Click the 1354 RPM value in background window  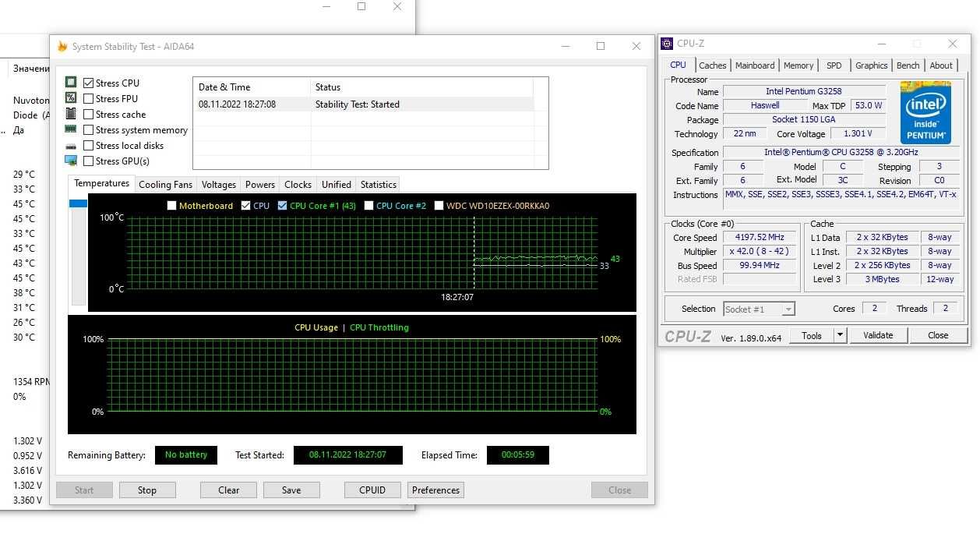pos(32,382)
